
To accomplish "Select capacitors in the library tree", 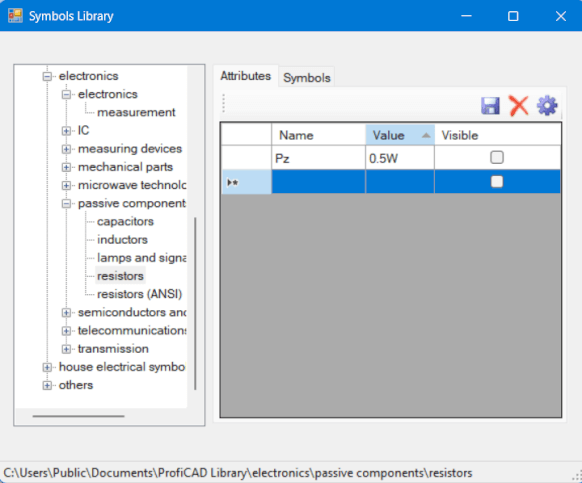I will (x=125, y=222).
